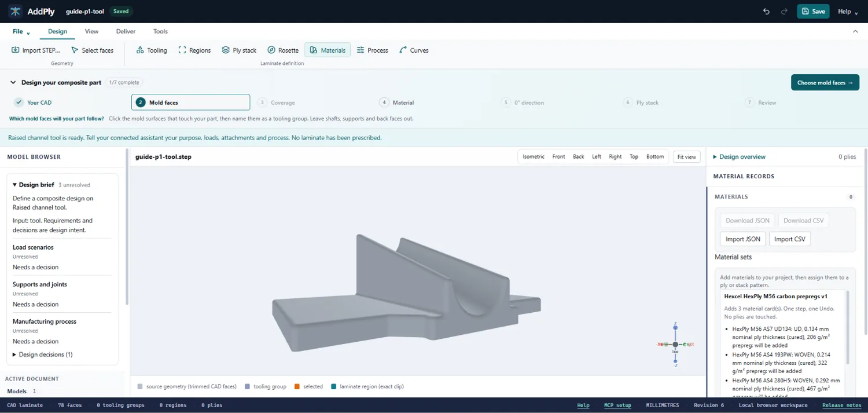Click the AddPly logo icon
Image resolution: width=868 pixels, height=413 pixels.
pos(15,12)
